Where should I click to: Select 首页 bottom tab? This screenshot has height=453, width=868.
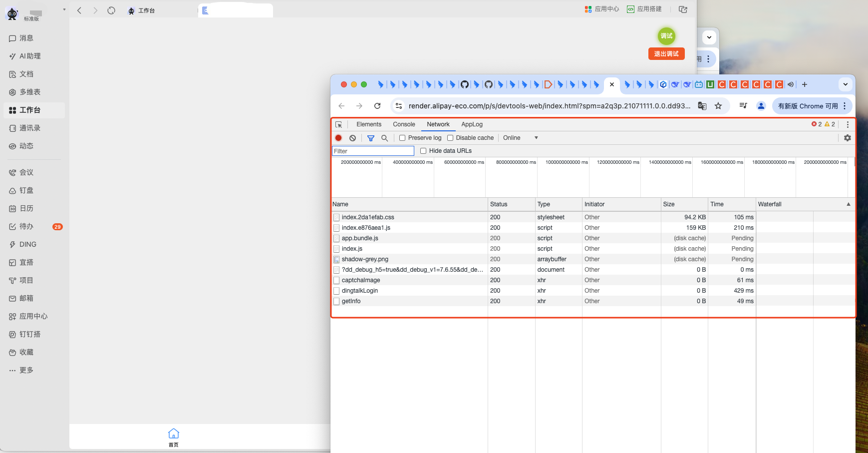coord(174,438)
